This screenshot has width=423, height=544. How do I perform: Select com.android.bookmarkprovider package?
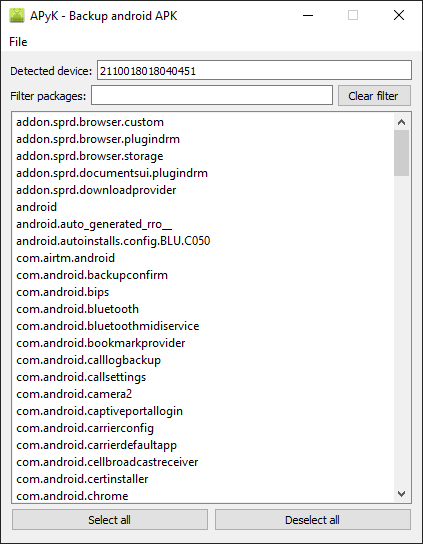203,343
